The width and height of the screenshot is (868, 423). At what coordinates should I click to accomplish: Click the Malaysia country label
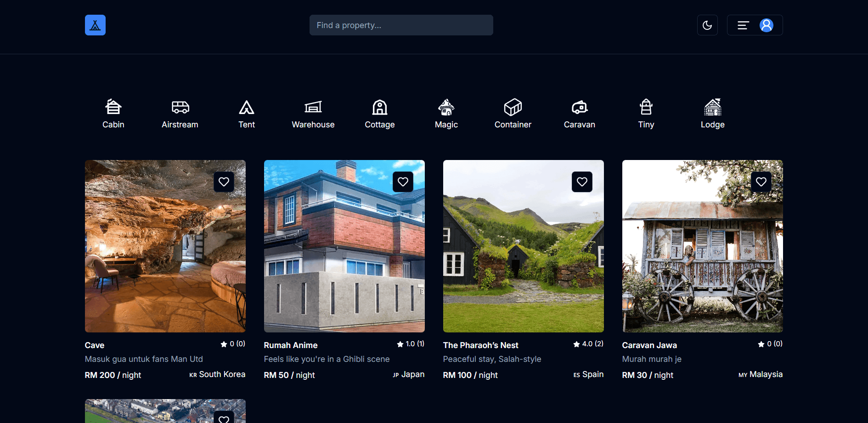pos(761,375)
